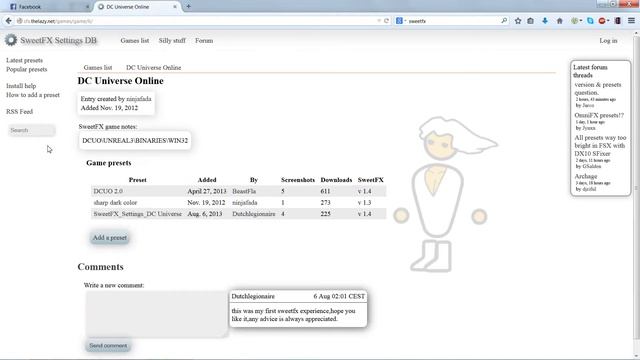640x360 pixels.
Task: Go to the Firefox home page icon
Action: pos(560,21)
